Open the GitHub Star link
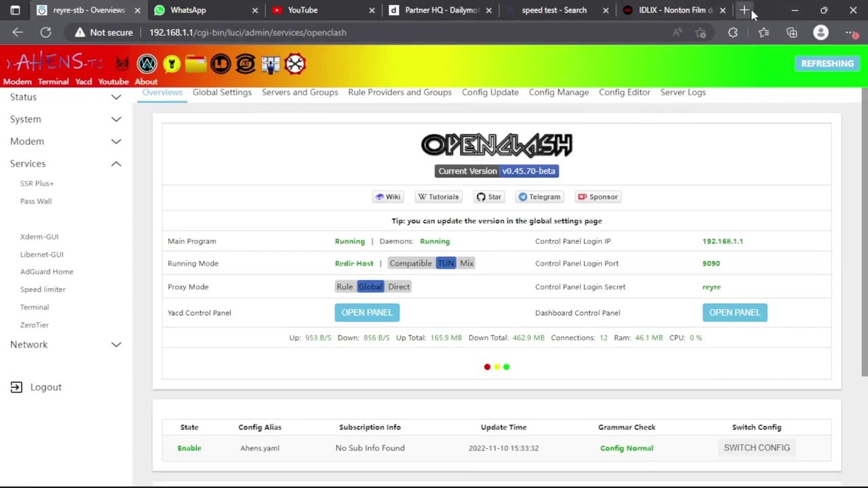 click(489, 197)
